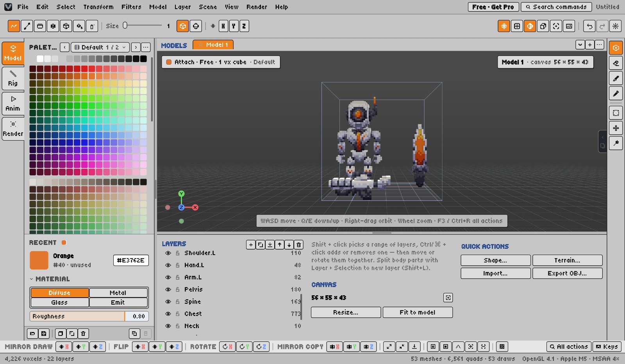Rotate model around X axis
Image resolution: width=625 pixels, height=364 pixels.
pyautogui.click(x=227, y=346)
